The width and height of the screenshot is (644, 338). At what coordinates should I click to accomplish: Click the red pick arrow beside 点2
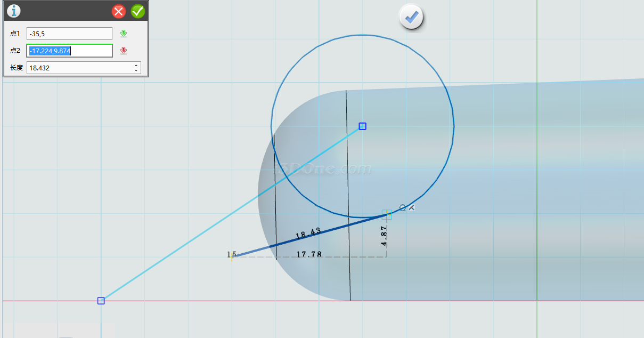click(124, 51)
